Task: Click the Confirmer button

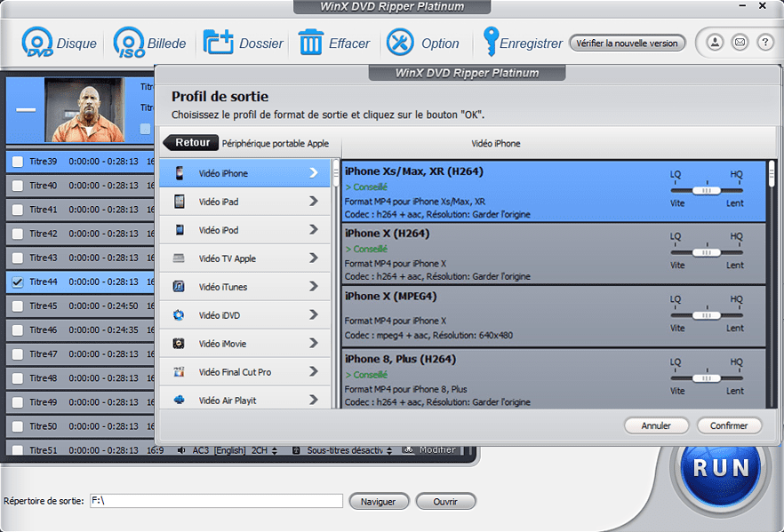Action: click(x=729, y=425)
